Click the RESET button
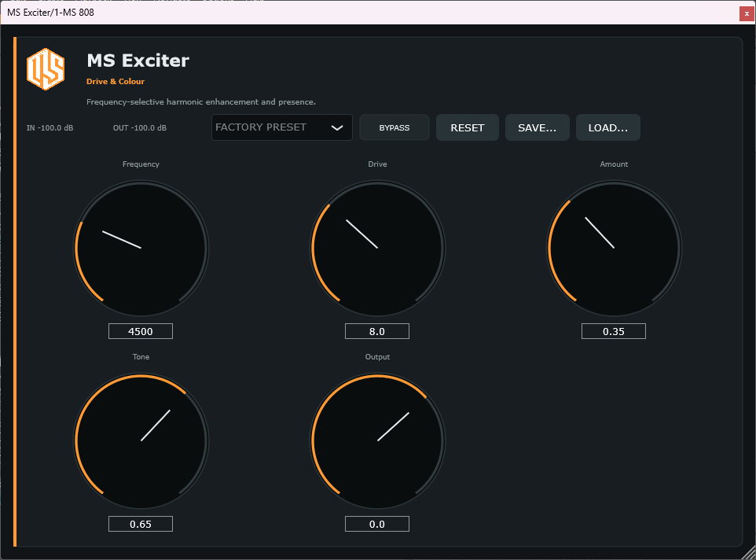Image resolution: width=756 pixels, height=560 pixels. click(x=468, y=128)
